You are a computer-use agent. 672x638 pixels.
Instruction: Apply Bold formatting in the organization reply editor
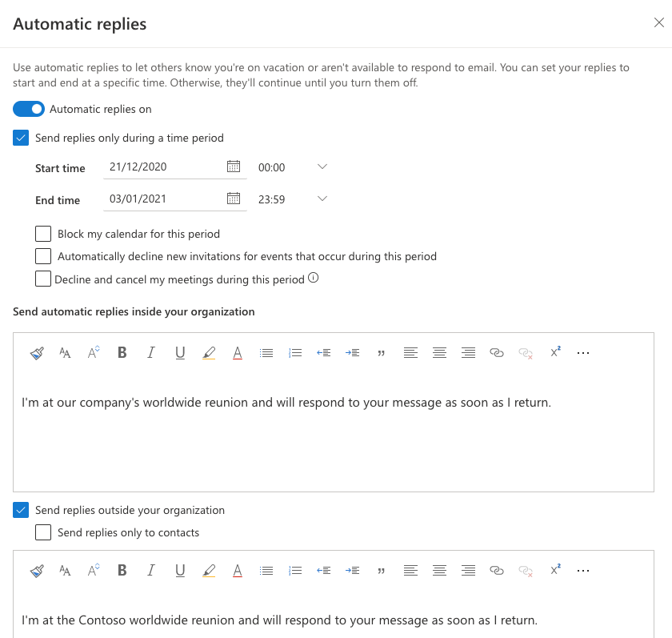122,352
